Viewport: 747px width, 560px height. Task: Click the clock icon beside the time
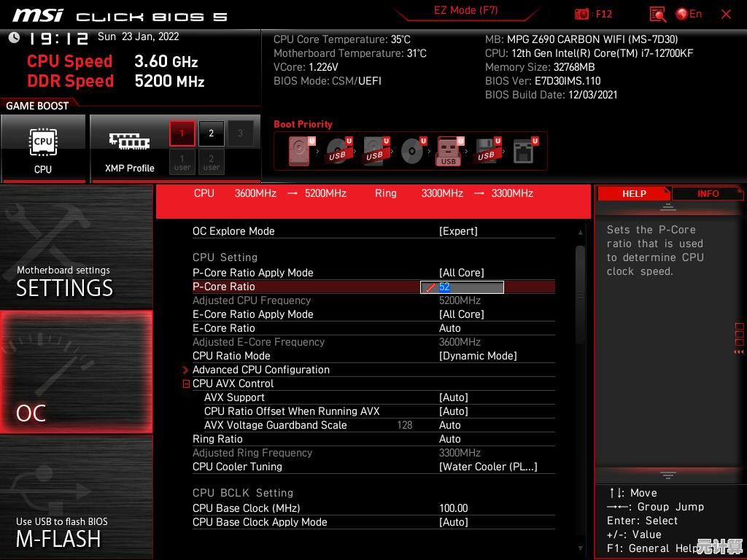click(15, 38)
